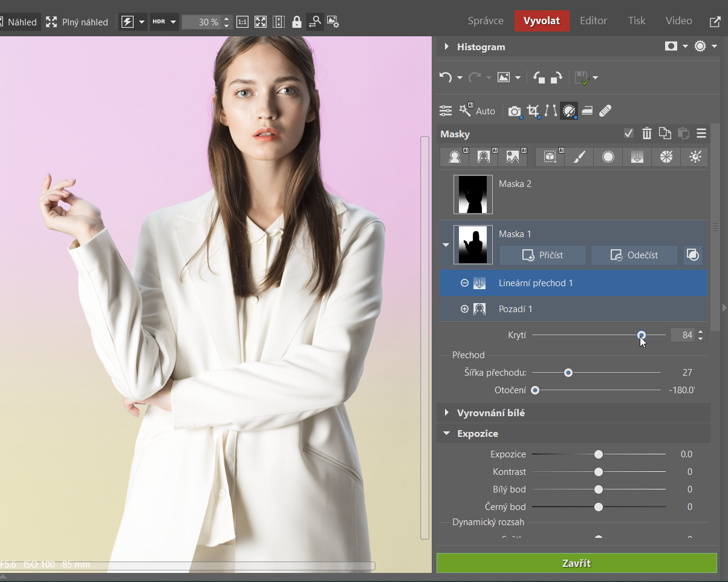Toggle the zoom lock icon

pyautogui.click(x=296, y=22)
